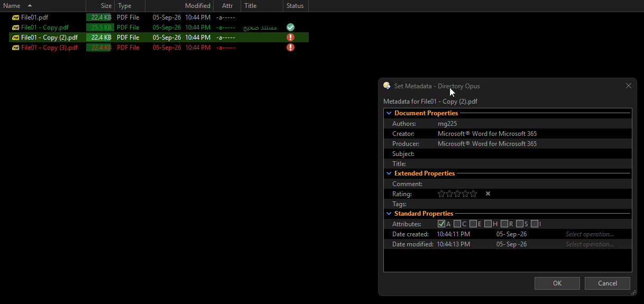
Task: Click red warning status icon of File01 - Copy (3).pdf
Action: coord(290,47)
